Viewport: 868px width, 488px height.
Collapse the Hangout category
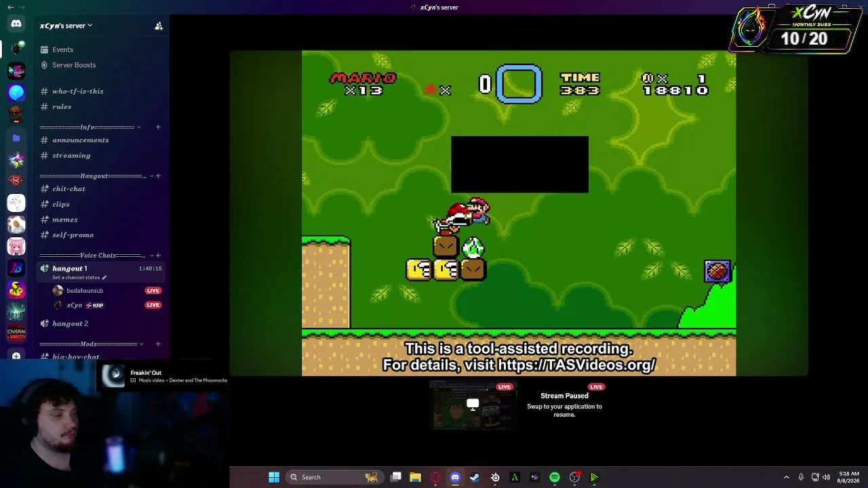(x=151, y=176)
